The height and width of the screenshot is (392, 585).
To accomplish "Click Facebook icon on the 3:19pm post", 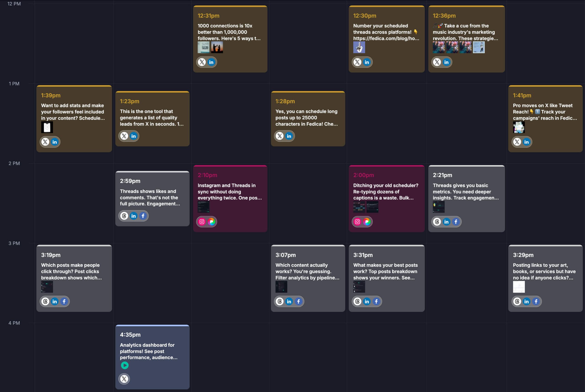I will 64,302.
